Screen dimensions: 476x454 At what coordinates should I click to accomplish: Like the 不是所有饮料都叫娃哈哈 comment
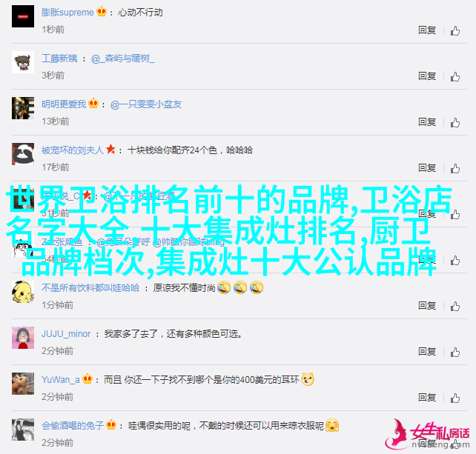[454, 306]
